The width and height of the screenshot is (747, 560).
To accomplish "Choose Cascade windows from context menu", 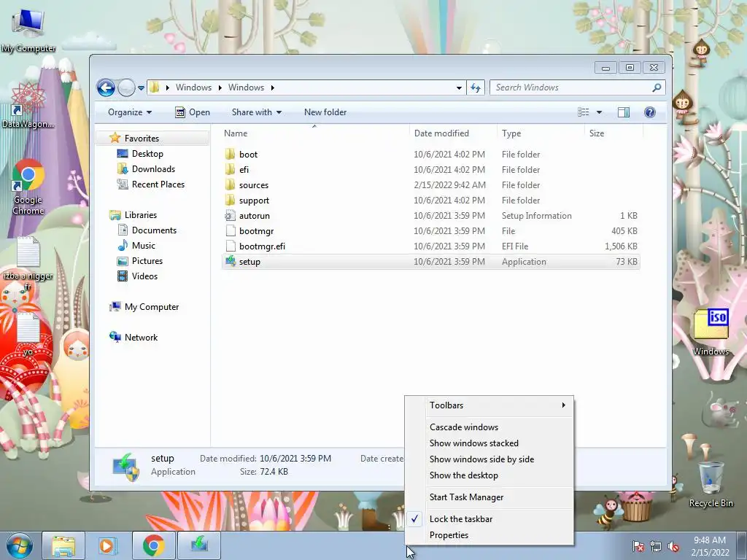I will pos(489,427).
